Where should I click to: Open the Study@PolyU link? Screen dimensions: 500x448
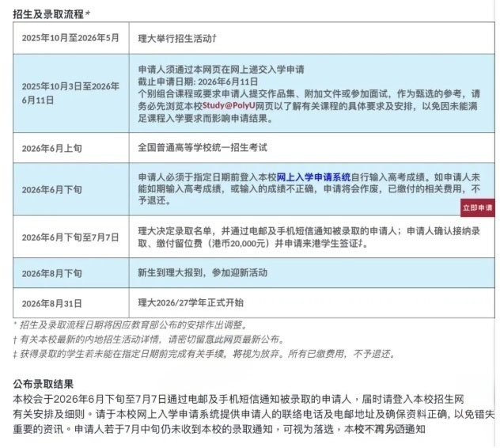[229, 105]
